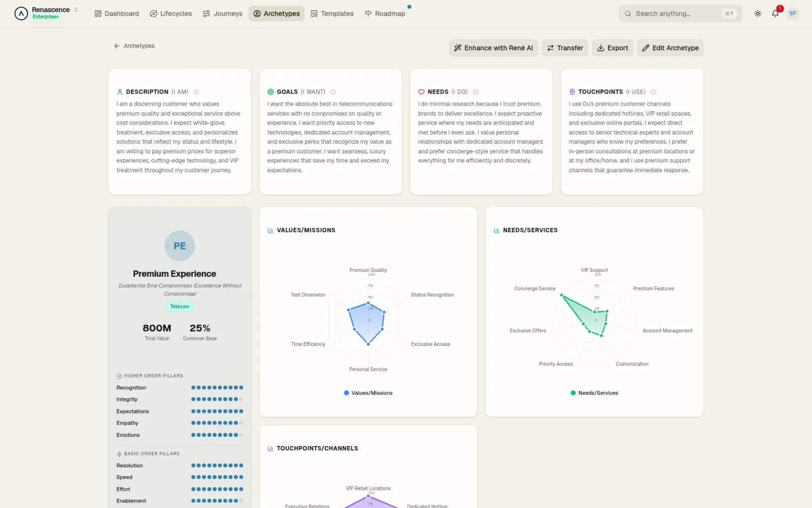The width and height of the screenshot is (812, 508).
Task: Click the Integrity rating dots
Action: 217,399
